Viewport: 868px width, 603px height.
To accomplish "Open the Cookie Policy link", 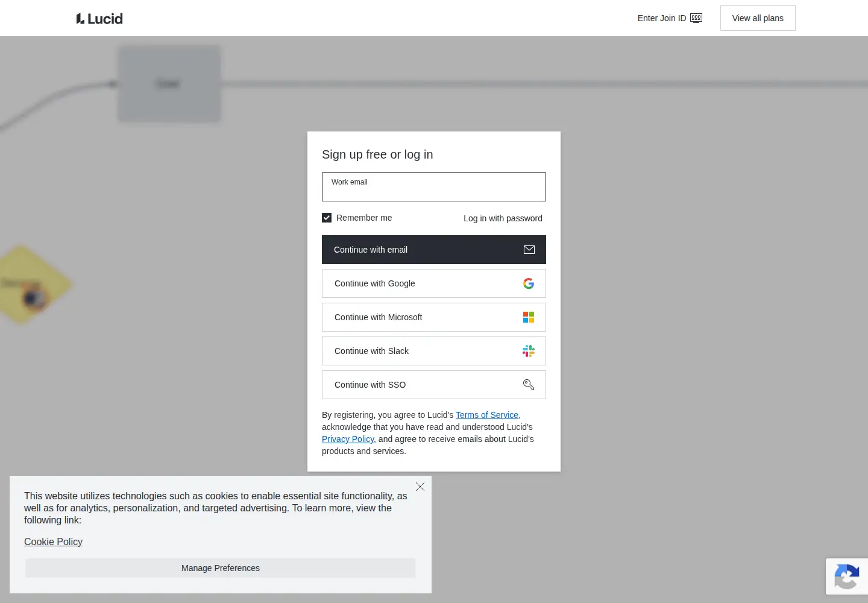I will [53, 541].
